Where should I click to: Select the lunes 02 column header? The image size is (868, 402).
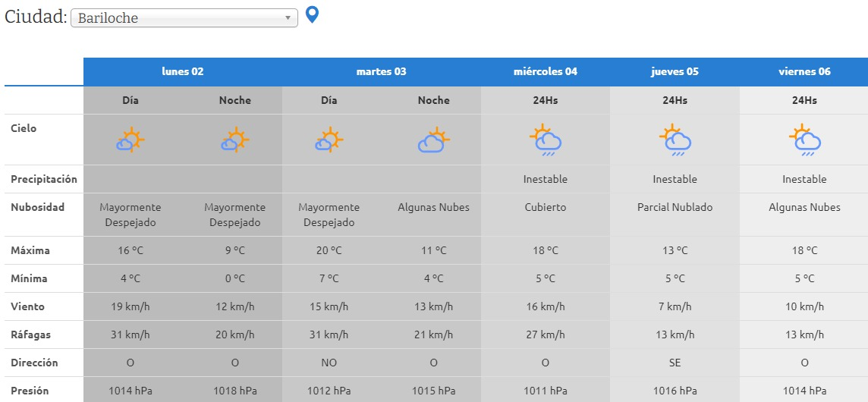(183, 71)
